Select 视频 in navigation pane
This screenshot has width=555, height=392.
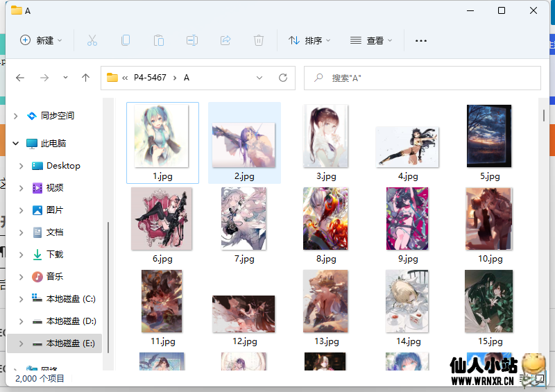coord(55,188)
